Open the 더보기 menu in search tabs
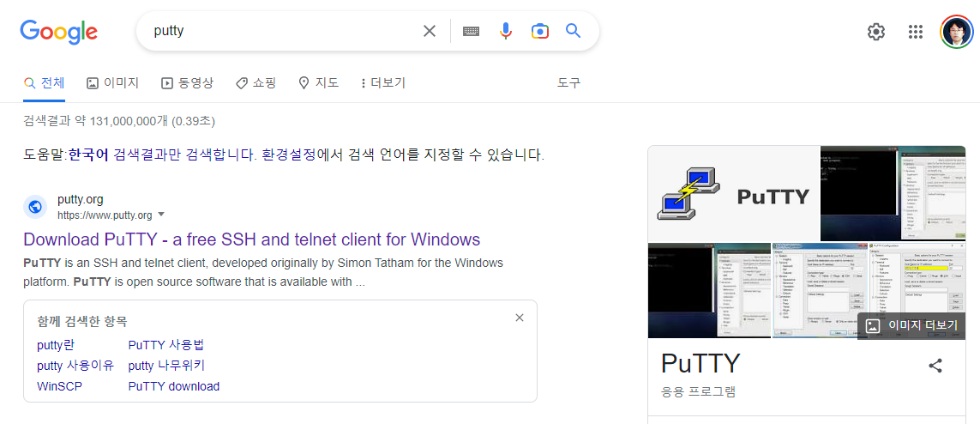This screenshot has width=980, height=424. pyautogui.click(x=383, y=82)
